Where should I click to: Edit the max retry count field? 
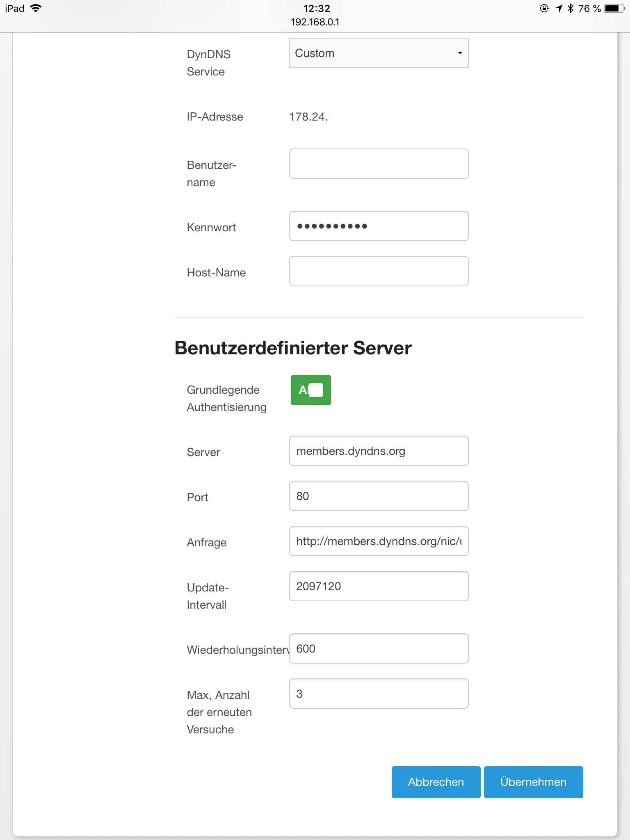point(379,694)
